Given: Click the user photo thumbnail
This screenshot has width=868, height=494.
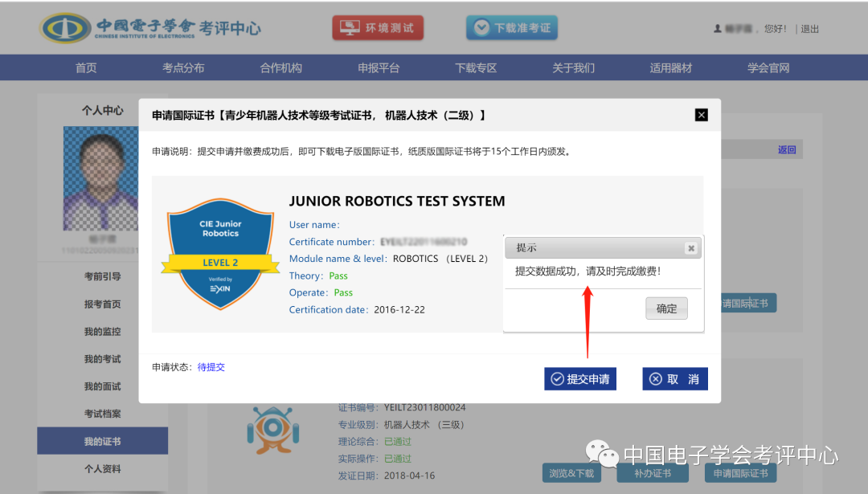Looking at the screenshot, I should [100, 178].
